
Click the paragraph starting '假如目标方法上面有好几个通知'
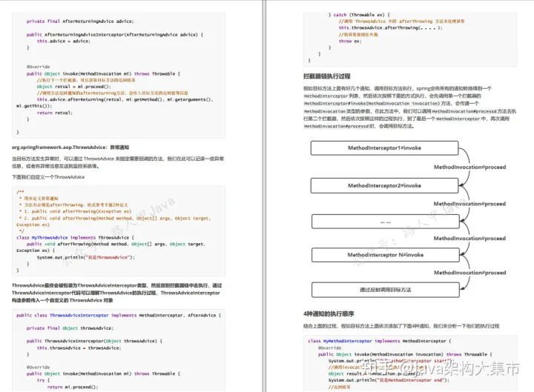409,107
